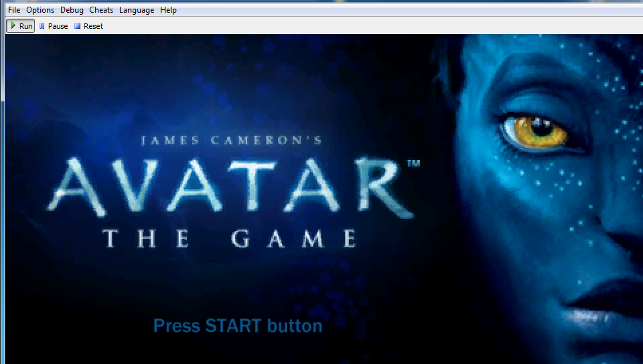
Task: Click 'JAMES CAMERON'S' text in game screen
Action: click(231, 140)
